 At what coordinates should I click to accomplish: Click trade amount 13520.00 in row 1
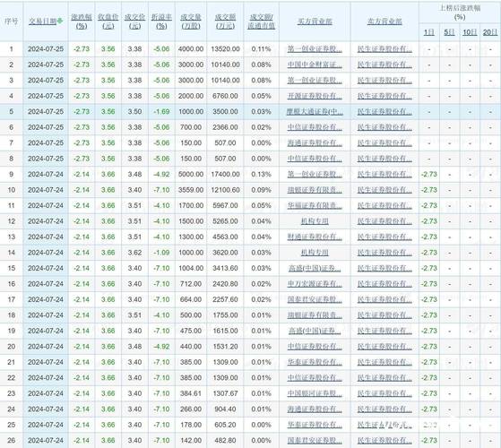point(225,49)
